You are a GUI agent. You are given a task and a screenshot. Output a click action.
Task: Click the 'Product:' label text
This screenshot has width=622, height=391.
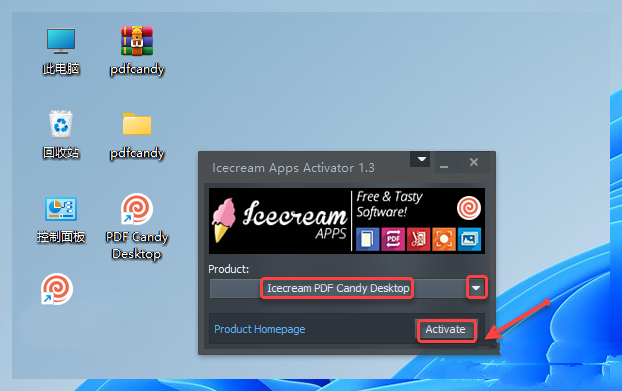228,269
